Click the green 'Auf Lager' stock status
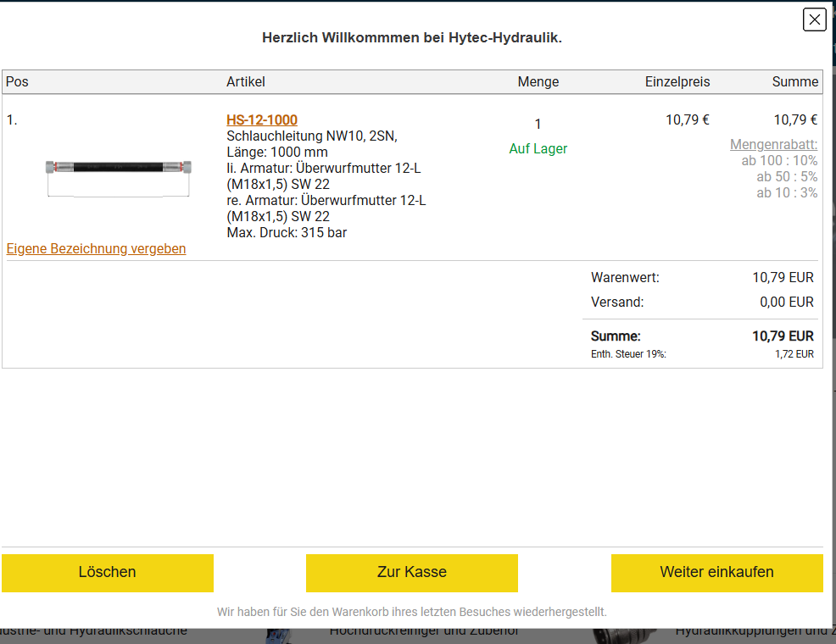Image resolution: width=836 pixels, height=644 pixels. coord(538,149)
